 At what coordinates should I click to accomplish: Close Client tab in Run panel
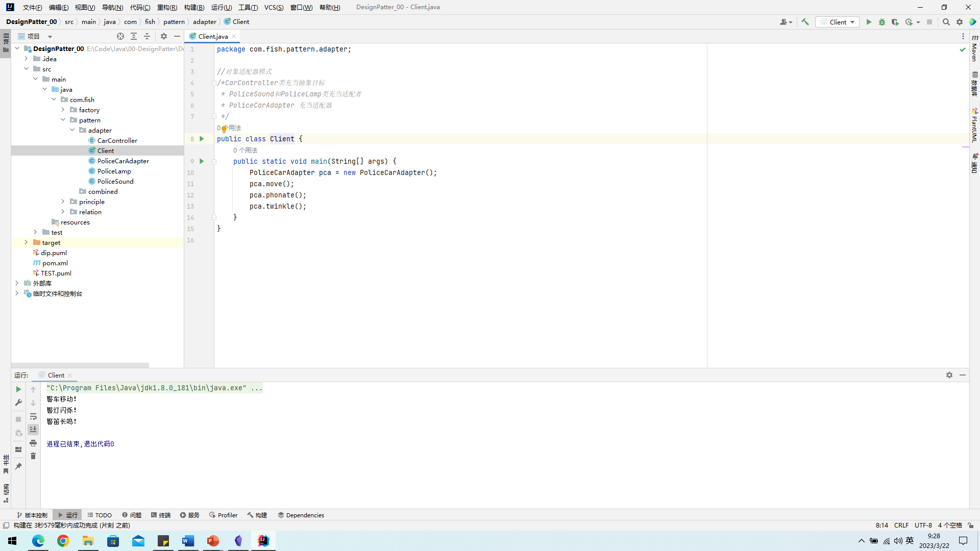(x=70, y=375)
